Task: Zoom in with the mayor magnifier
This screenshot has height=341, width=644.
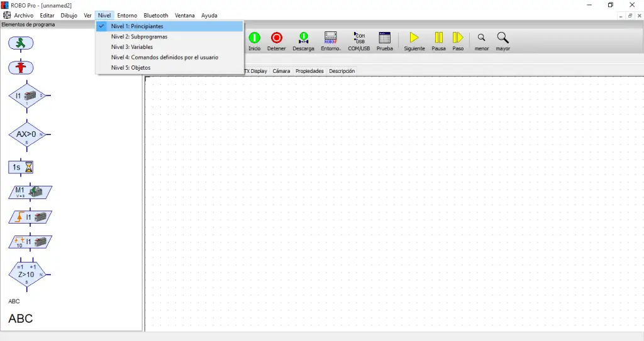Action: (502, 41)
